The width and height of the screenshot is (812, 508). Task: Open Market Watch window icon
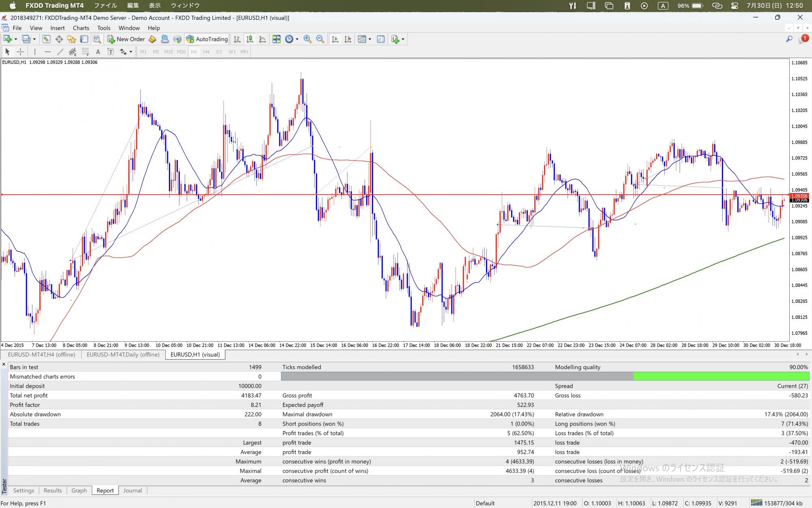point(46,39)
